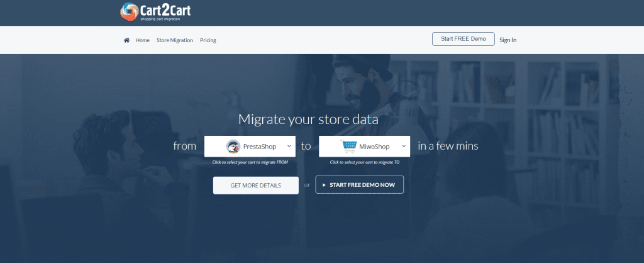Open the target cart dropdown showing MiwoShop

pos(364,147)
